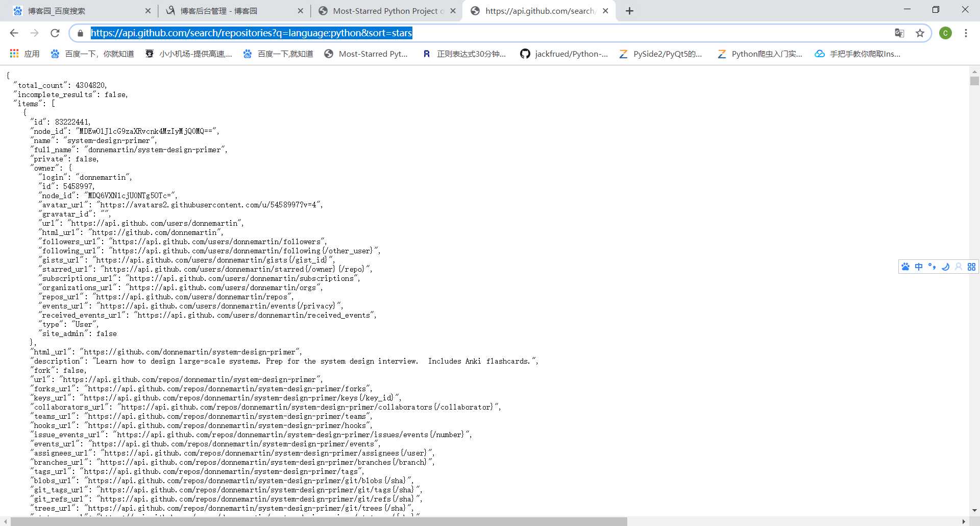Click the forks_url JSON line
This screenshot has width=980, height=526.
click(201, 389)
